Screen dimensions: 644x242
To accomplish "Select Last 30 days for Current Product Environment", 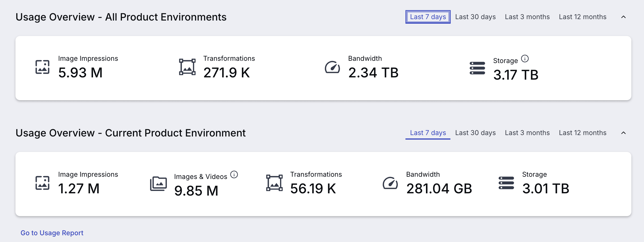I will tap(475, 133).
